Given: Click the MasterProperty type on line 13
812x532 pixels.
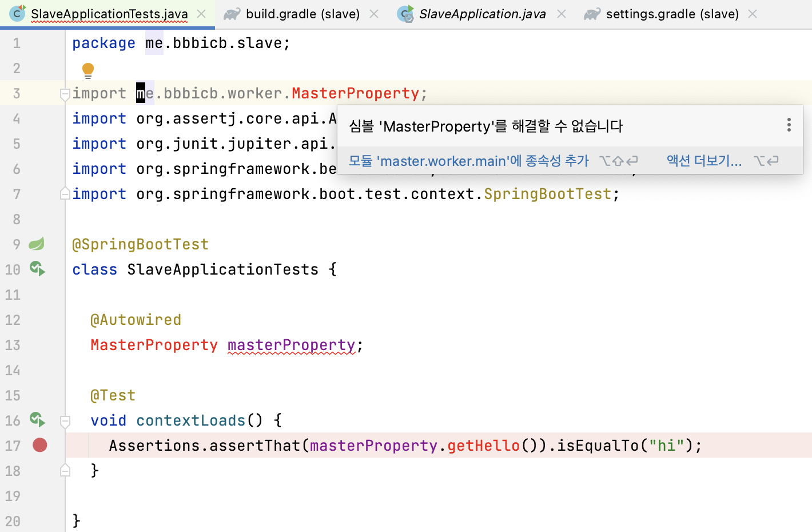Looking at the screenshot, I should (x=154, y=345).
